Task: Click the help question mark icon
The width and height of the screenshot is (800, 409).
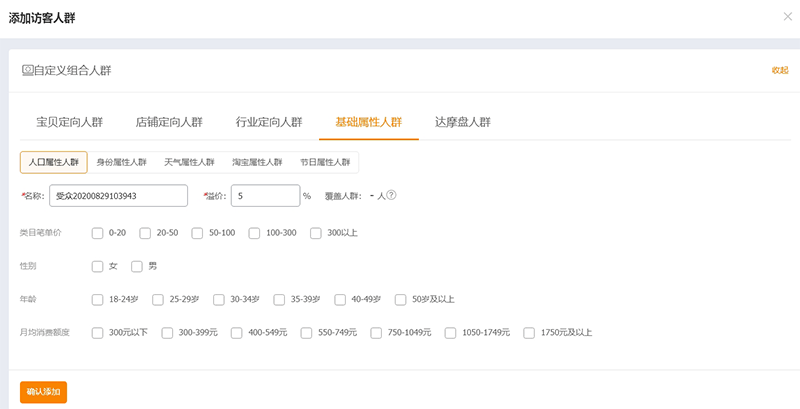Action: (x=392, y=196)
